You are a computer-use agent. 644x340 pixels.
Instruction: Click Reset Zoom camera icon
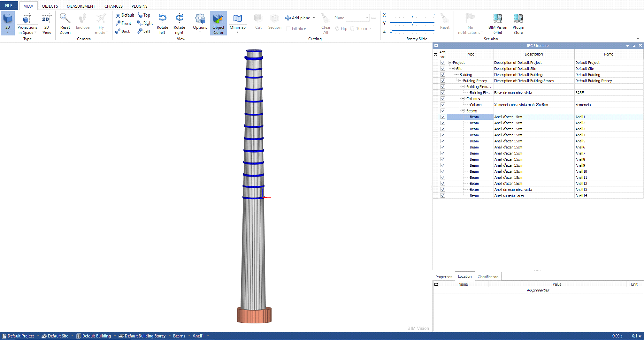coord(65,24)
